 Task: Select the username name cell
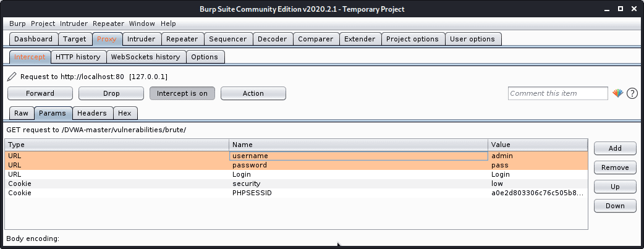[358, 156]
